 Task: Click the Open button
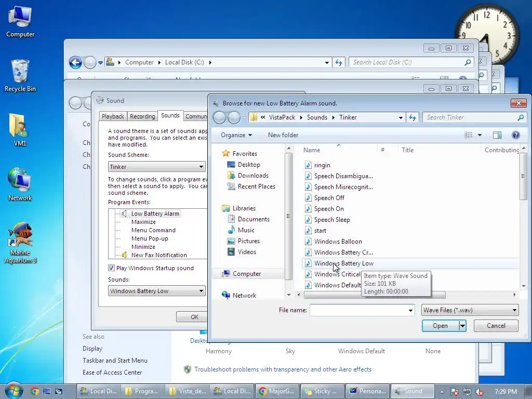coord(440,326)
